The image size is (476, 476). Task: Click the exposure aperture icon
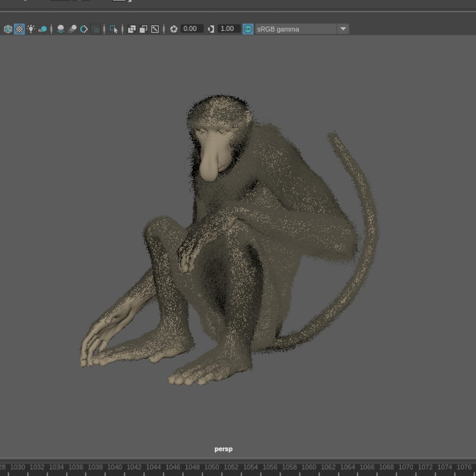174,29
